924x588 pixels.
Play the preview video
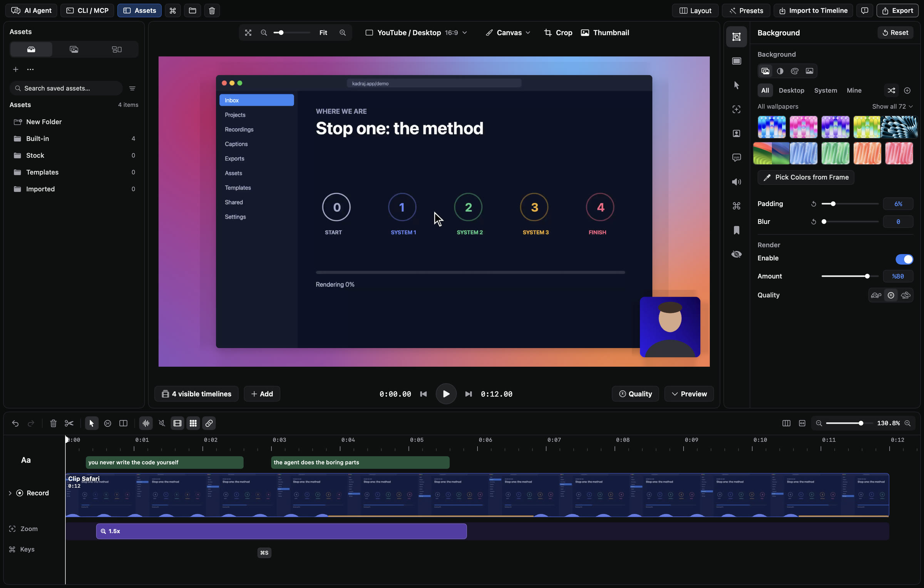pos(446,394)
